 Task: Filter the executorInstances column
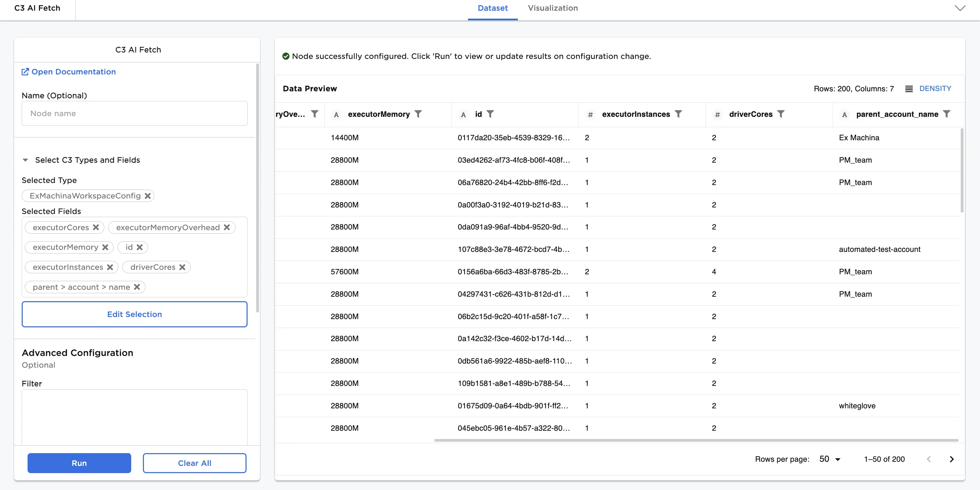(x=678, y=114)
